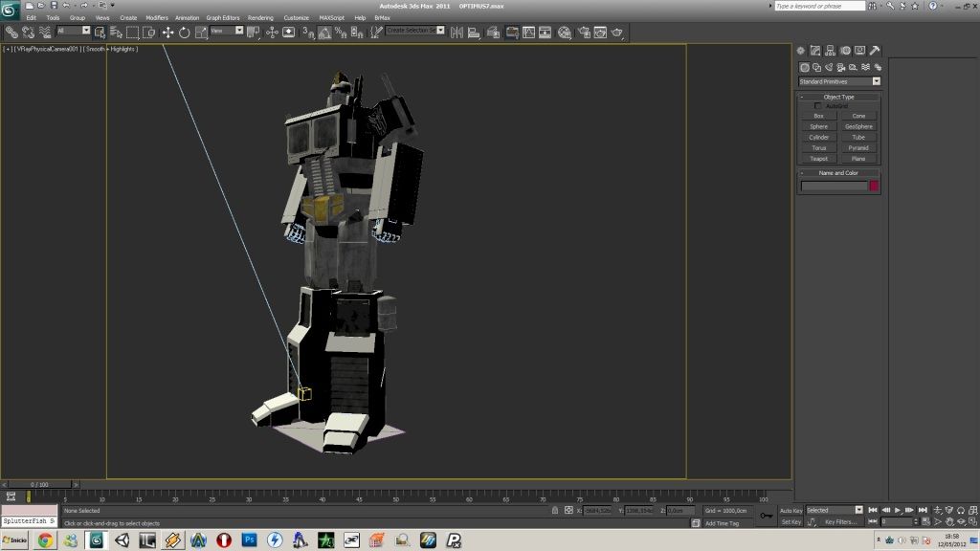Open the Rendering menu
This screenshot has width=980, height=551.
(x=260, y=18)
